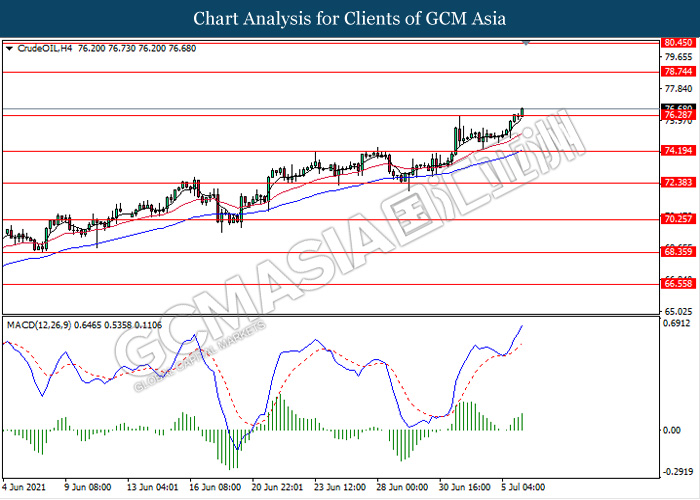
Task: Click the 13 Jun 04:01 time label
Action: [152, 487]
